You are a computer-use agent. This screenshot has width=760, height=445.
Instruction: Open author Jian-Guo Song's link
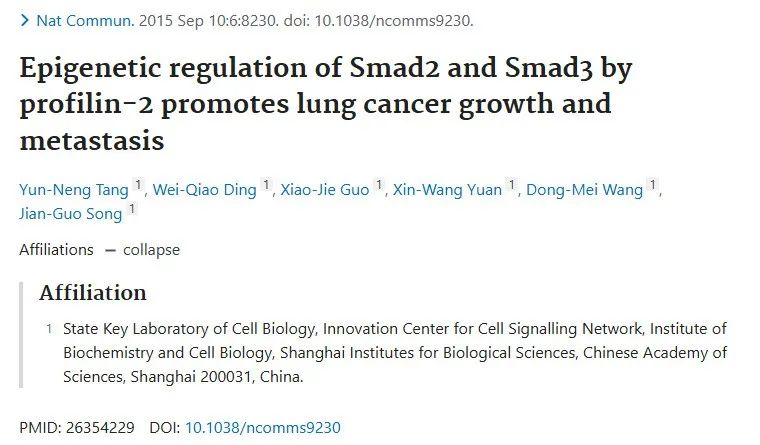pos(71,214)
